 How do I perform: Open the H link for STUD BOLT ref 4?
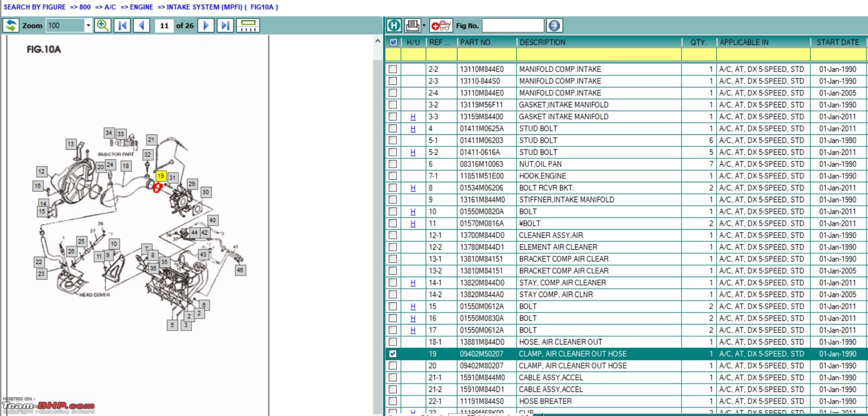click(x=413, y=129)
